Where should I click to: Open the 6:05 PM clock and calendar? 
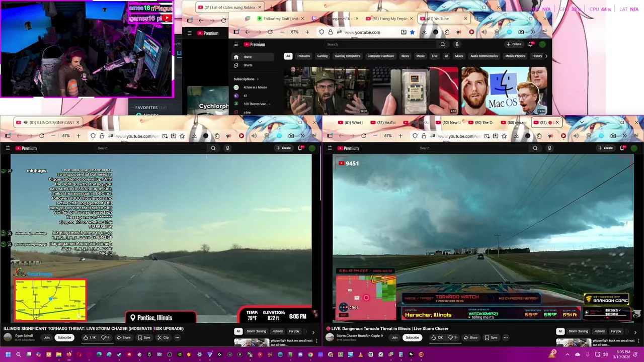[623, 354]
